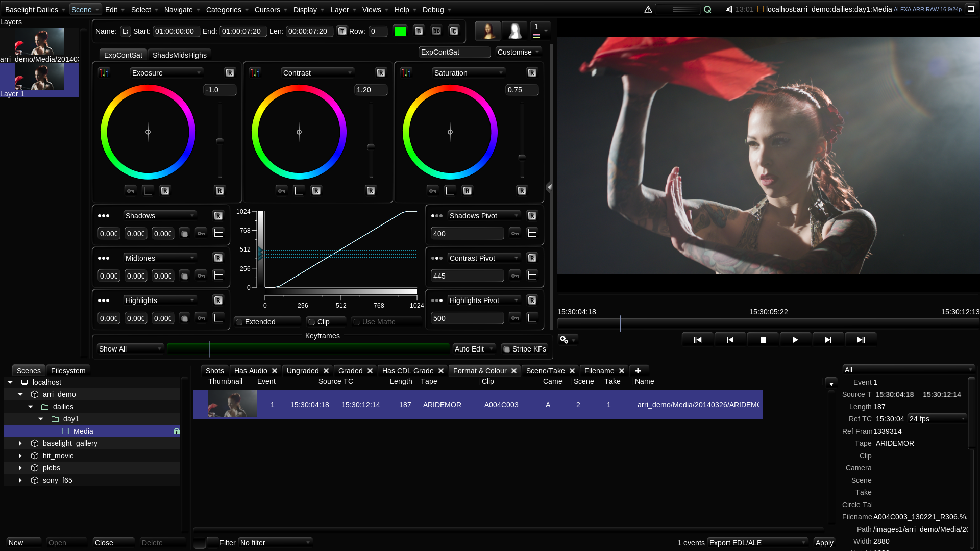
Task: Reset Highlights with R icon
Action: [218, 300]
